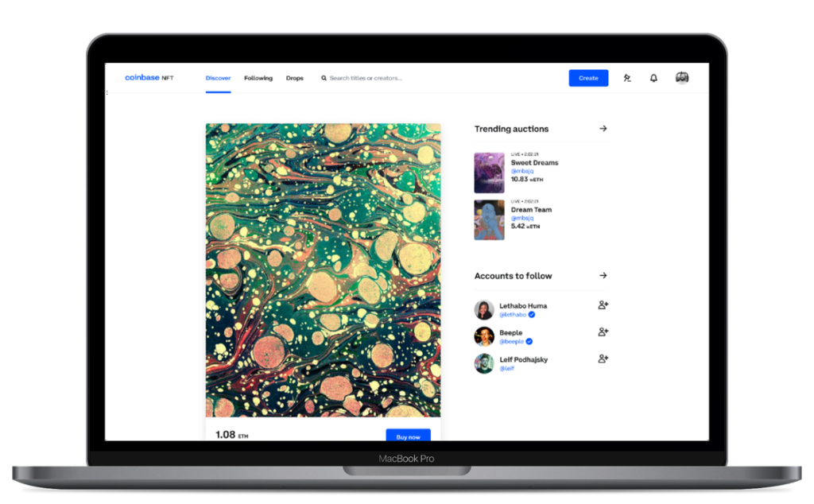Screen dimensions: 814x504
Task: Click the Coinbase NFT logo
Action: (x=149, y=78)
